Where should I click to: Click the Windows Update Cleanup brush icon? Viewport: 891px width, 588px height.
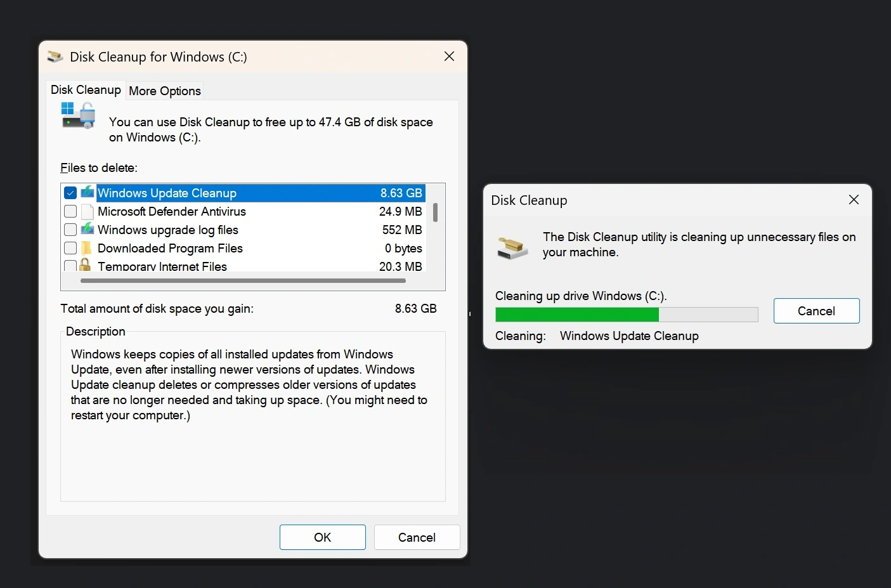pyautogui.click(x=87, y=192)
